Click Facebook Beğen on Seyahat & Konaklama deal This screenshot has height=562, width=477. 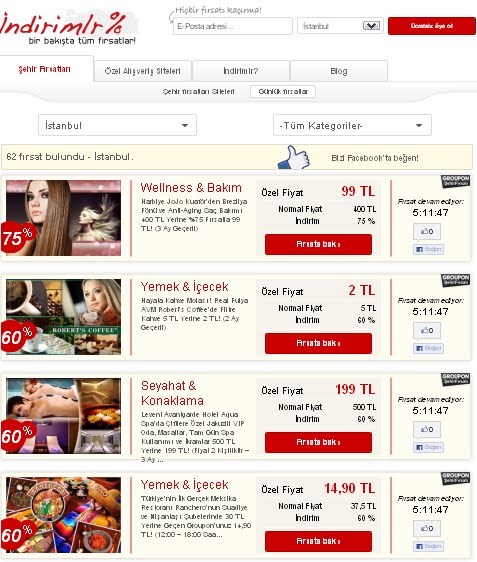(x=429, y=447)
